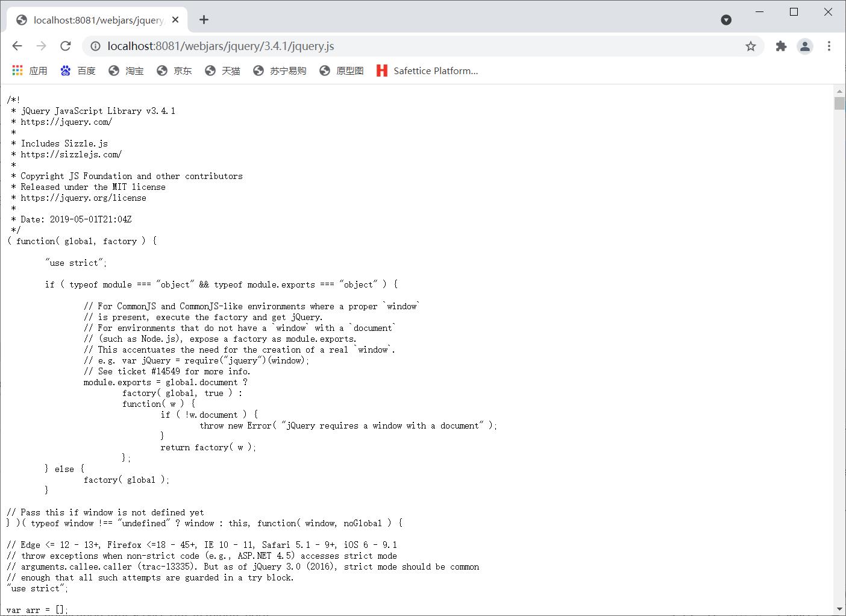Reload the jquery.js page
This screenshot has width=846, height=616.
point(66,46)
